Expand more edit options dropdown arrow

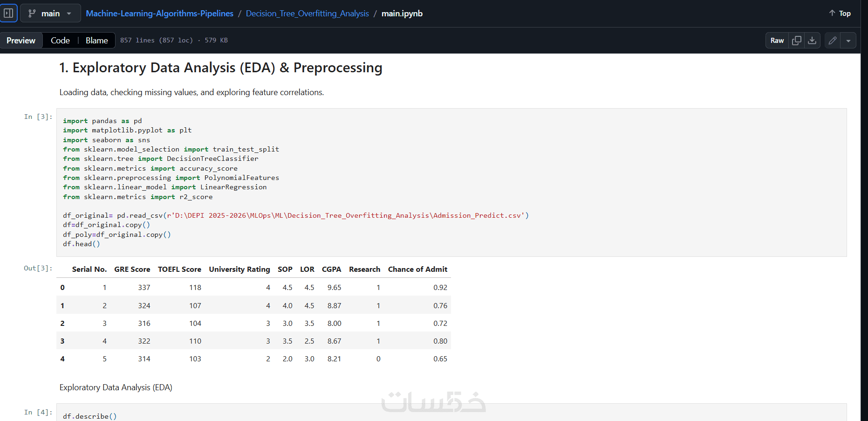848,41
